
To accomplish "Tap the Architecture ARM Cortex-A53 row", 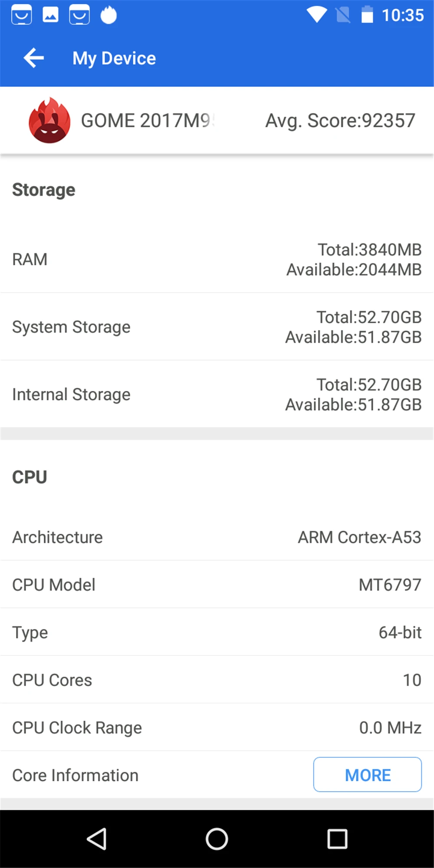I will coord(217,537).
